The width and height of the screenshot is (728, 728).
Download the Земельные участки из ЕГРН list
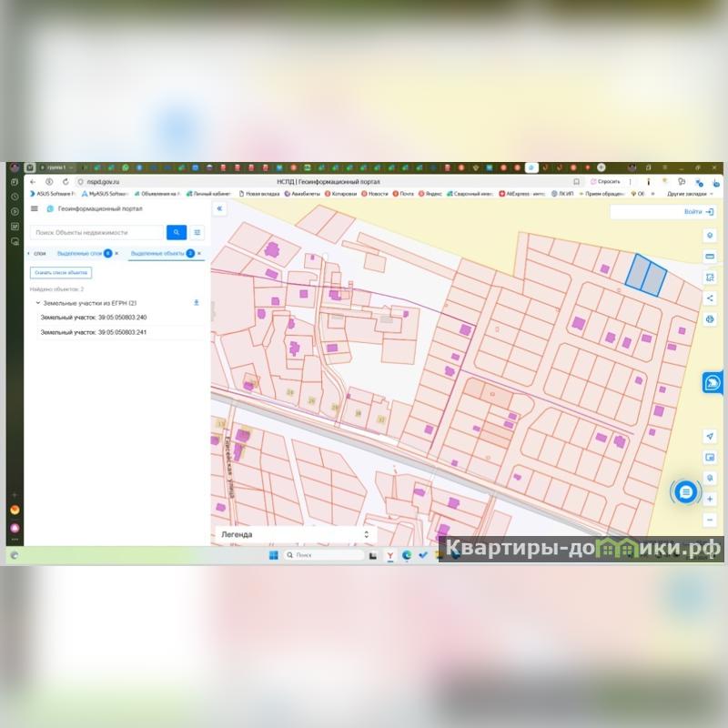point(197,302)
